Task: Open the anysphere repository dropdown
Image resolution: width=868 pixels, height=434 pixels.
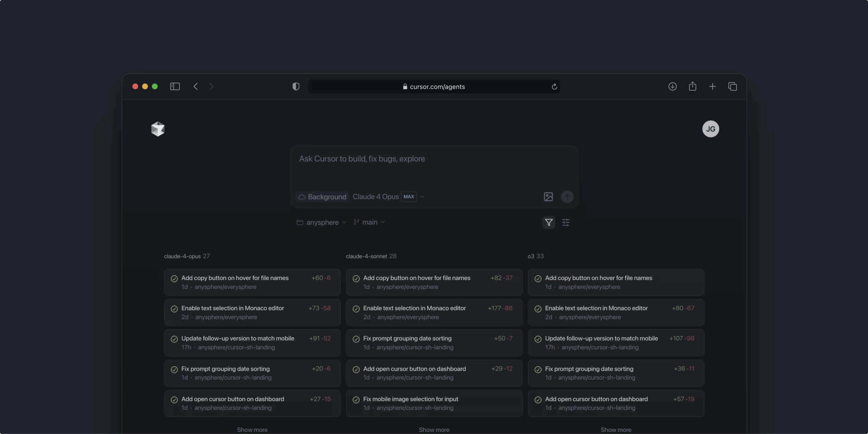Action: [x=321, y=222]
